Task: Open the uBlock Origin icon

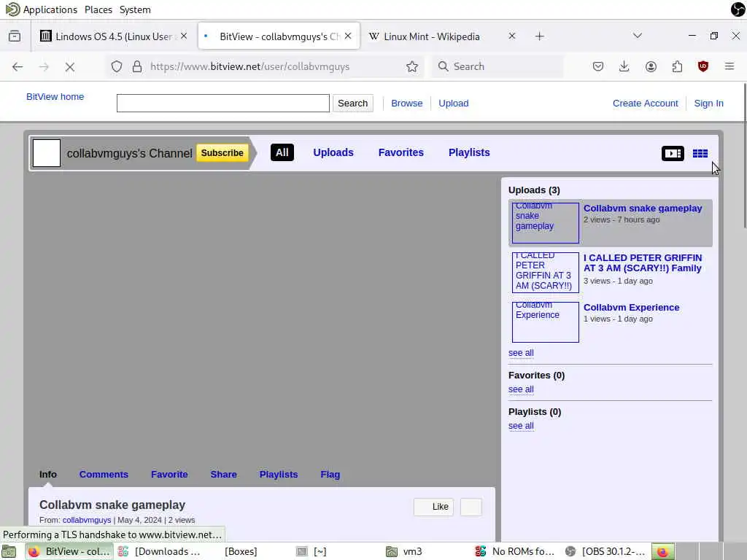Action: coord(703,66)
